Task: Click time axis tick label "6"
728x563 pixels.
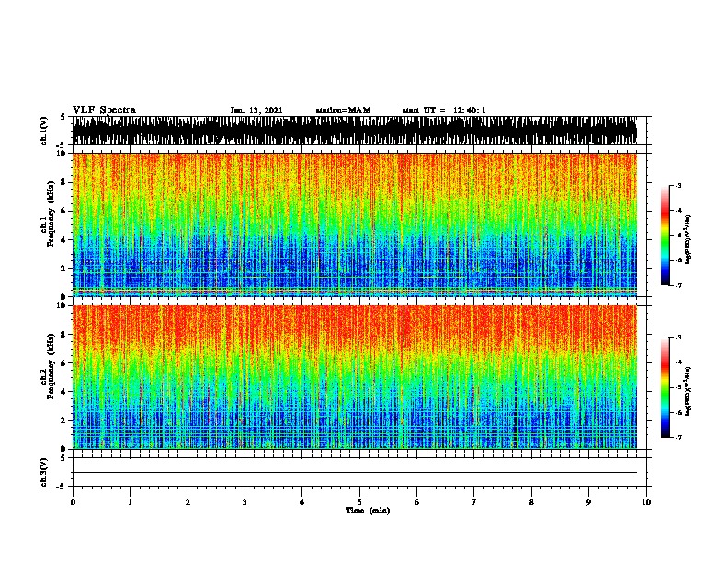Action: pos(417,502)
